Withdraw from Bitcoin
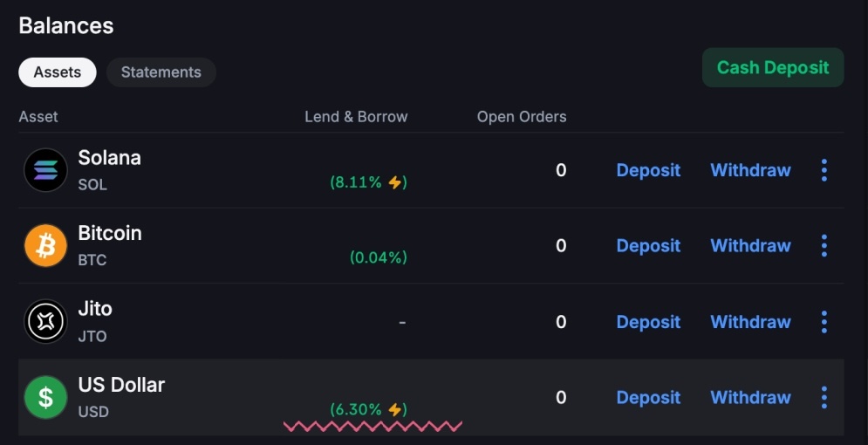Screen dimensions: 868x445 click(750, 246)
